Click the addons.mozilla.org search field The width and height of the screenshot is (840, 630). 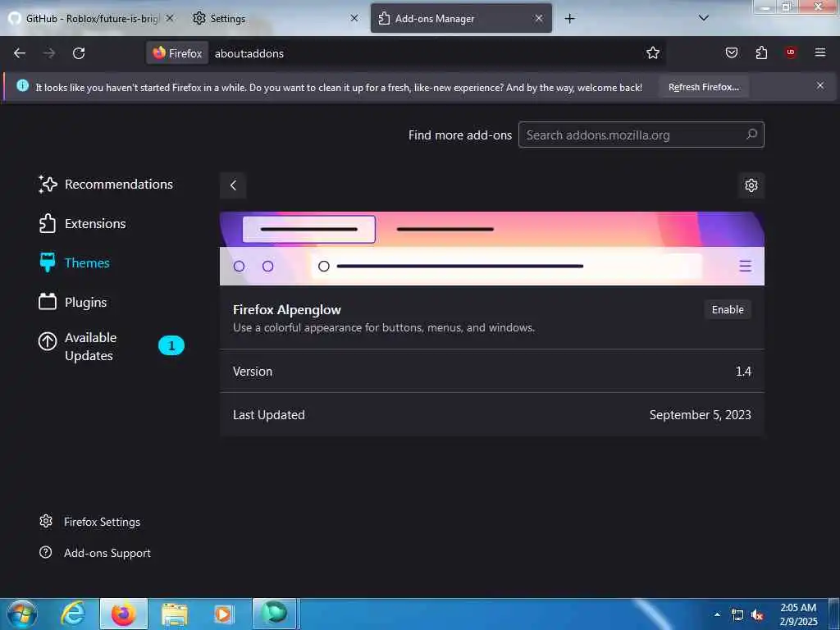tap(641, 135)
